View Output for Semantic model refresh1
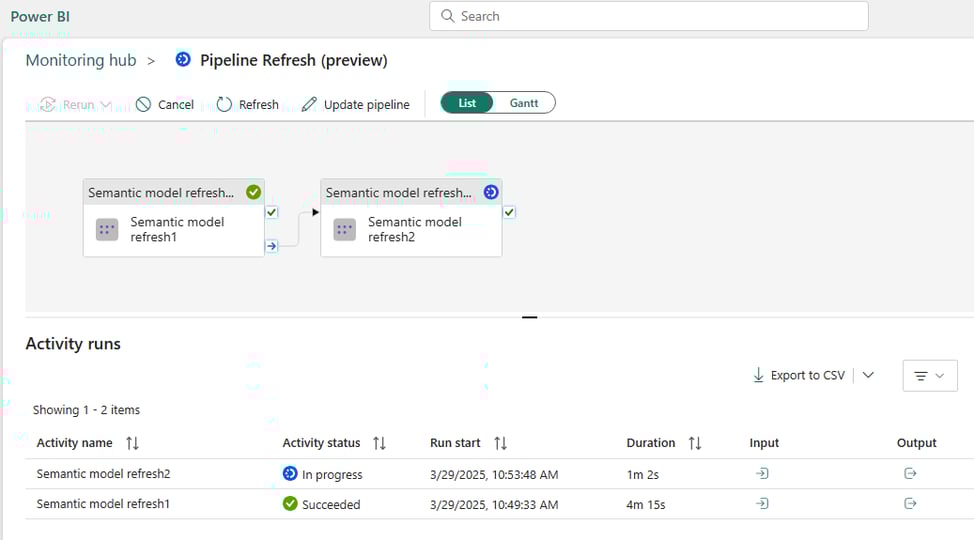The height and width of the screenshot is (540, 974). pos(910,503)
